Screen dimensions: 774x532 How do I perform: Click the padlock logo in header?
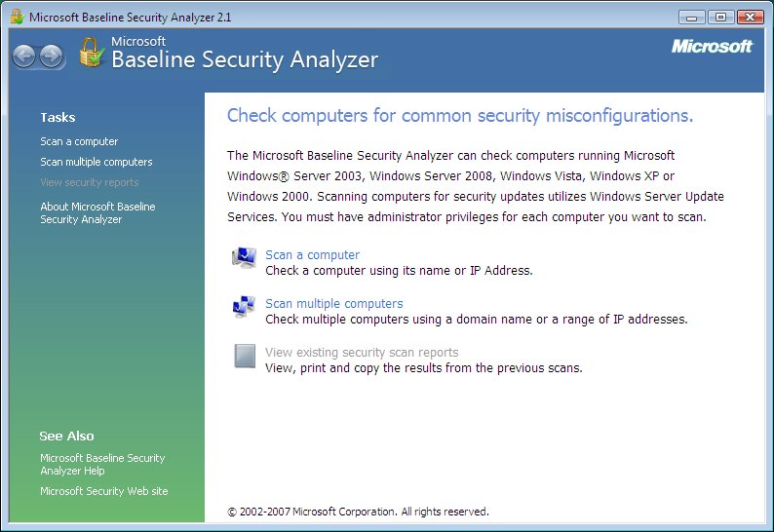point(92,53)
